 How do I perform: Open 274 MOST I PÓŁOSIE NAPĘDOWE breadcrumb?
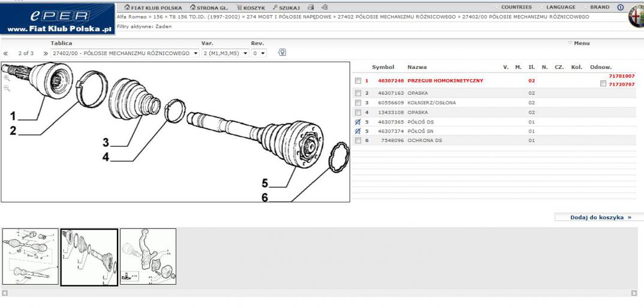point(289,17)
